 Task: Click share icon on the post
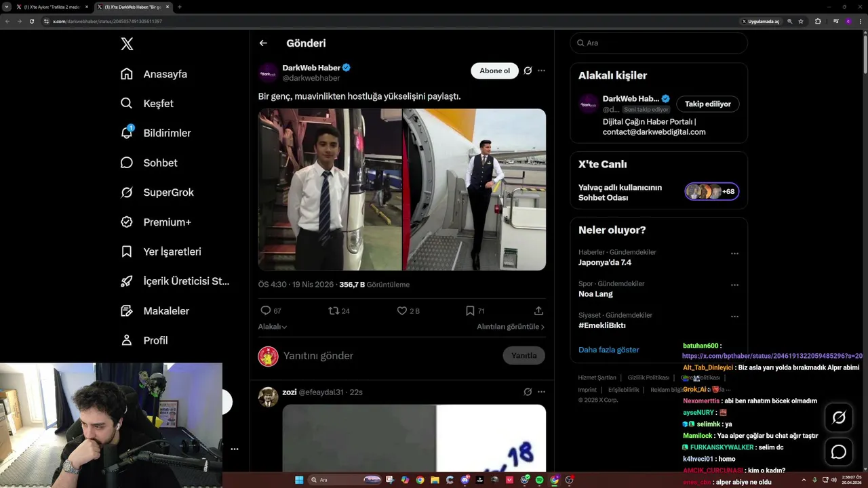point(538,310)
